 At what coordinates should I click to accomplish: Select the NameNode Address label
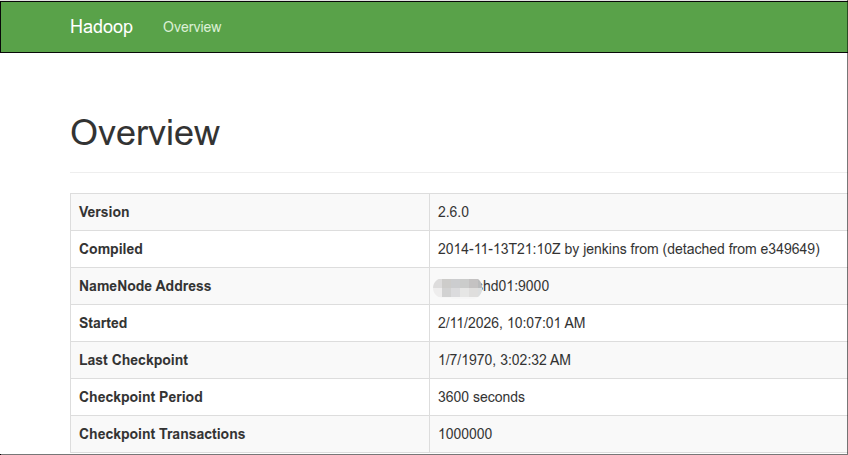(145, 286)
